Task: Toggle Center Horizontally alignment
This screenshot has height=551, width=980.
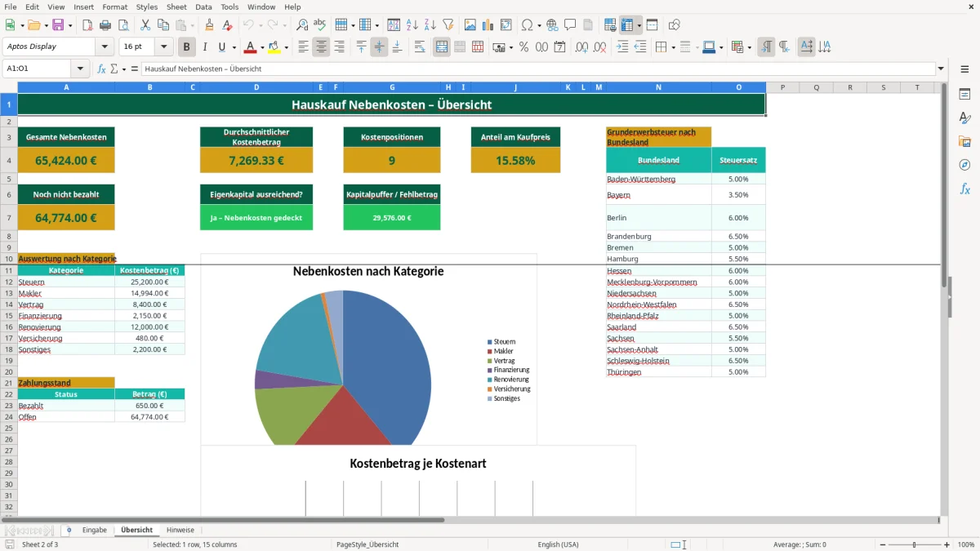Action: [x=321, y=47]
